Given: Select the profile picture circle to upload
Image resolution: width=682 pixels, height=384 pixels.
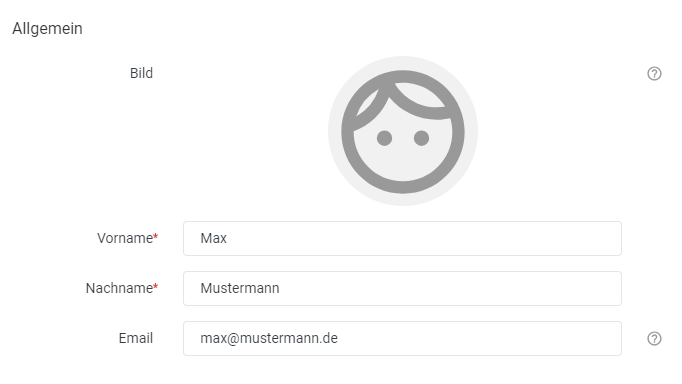Looking at the screenshot, I should (403, 131).
